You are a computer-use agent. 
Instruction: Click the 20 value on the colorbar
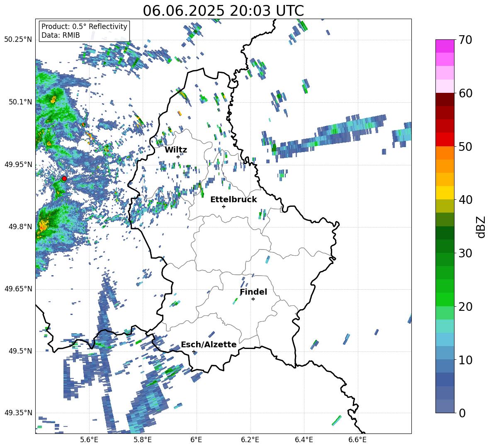[465, 306]
